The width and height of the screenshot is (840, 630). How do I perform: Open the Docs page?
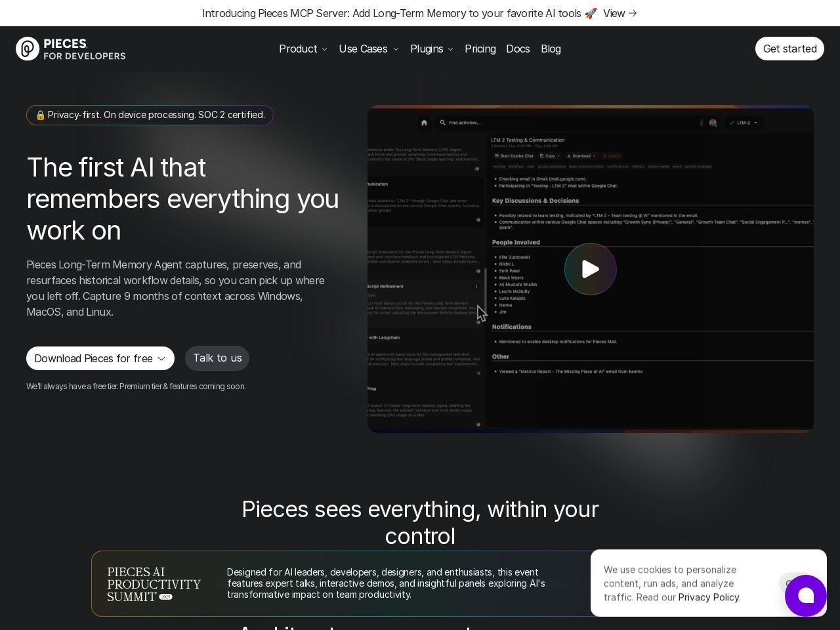pos(518,49)
